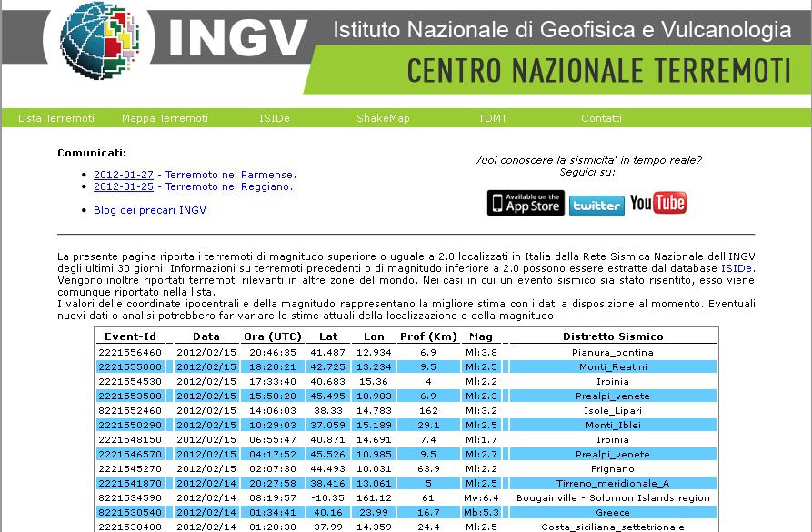Open the YouTube channel logo
812x532 pixels.
[658, 203]
